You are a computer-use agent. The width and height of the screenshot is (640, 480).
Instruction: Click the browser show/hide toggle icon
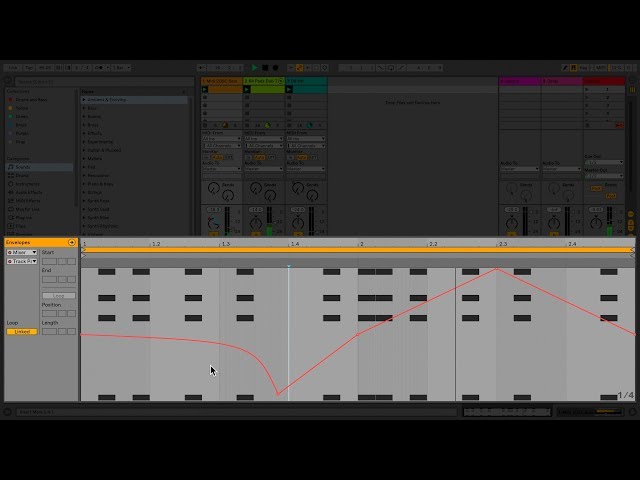tap(8, 81)
